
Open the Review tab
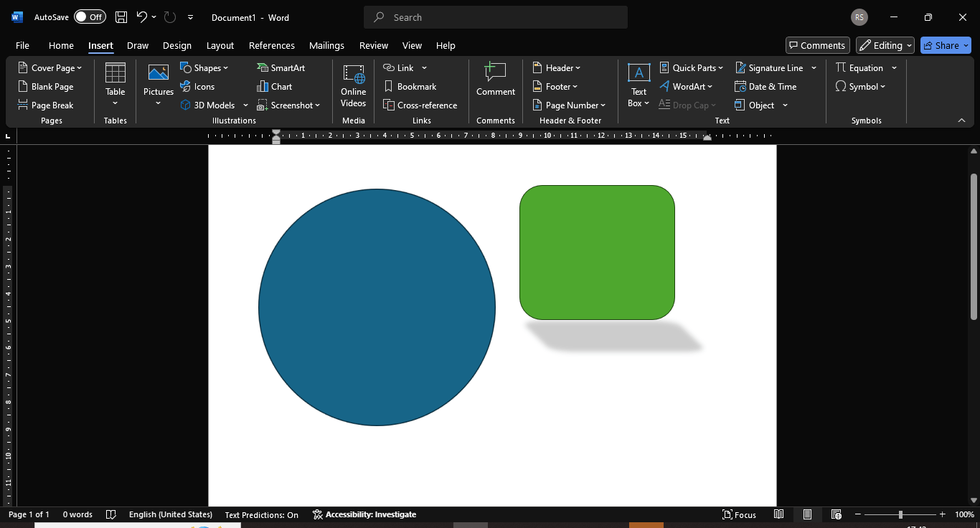pos(374,45)
